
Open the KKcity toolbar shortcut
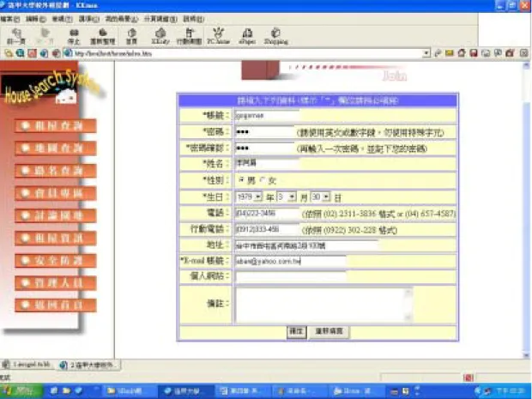coord(160,36)
